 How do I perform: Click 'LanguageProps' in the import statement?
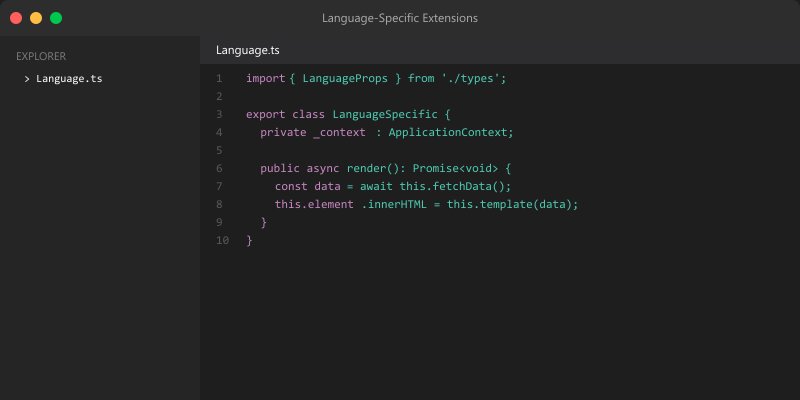click(345, 79)
